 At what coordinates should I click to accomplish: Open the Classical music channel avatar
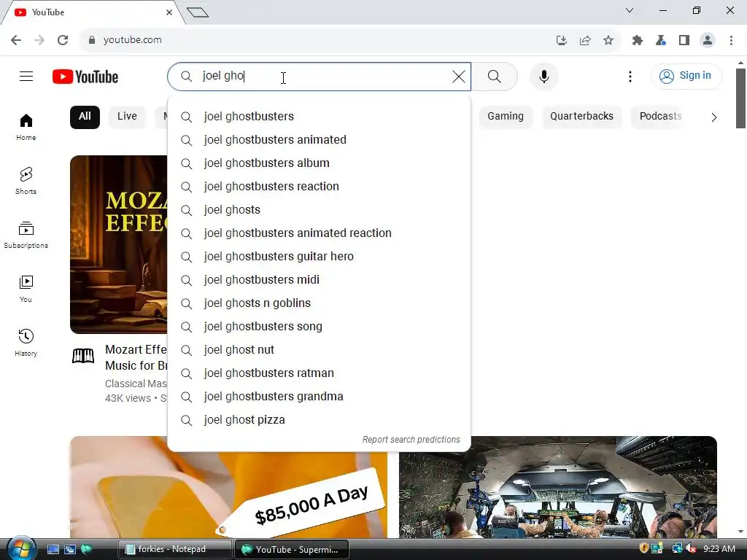tap(83, 356)
